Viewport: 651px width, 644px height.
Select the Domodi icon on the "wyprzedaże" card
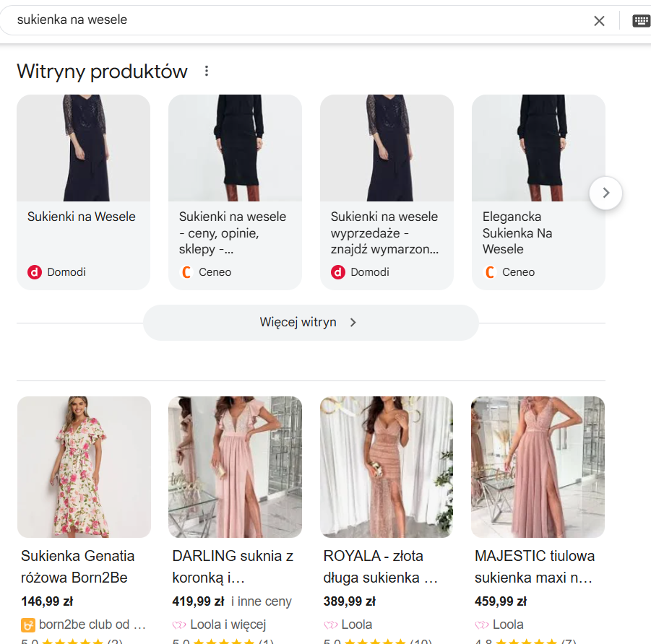(338, 272)
